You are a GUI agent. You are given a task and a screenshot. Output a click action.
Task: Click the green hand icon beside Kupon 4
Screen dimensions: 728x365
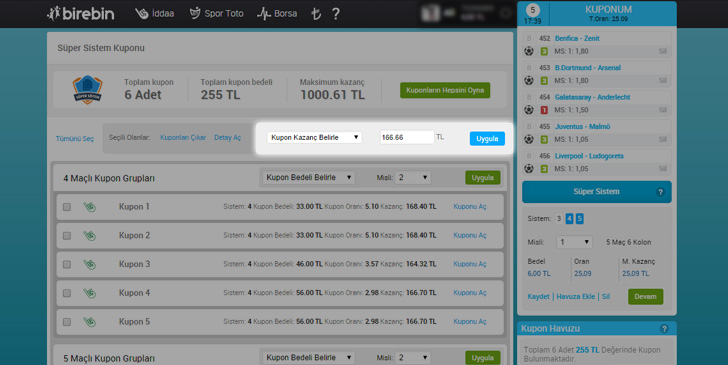point(90,293)
